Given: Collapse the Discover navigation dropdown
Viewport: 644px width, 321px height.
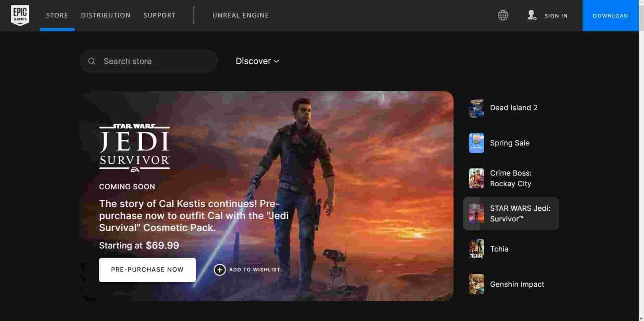Looking at the screenshot, I should click(x=257, y=61).
